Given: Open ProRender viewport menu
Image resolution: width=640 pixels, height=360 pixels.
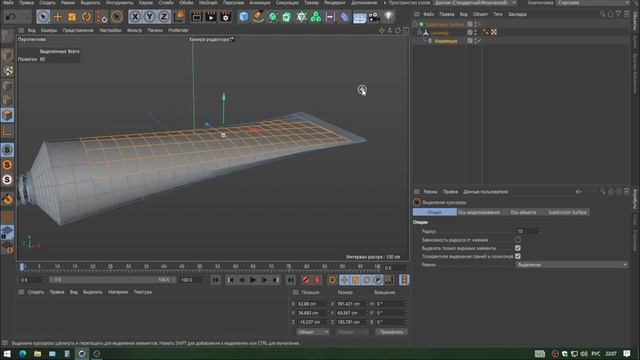Looking at the screenshot, I should pyautogui.click(x=178, y=30).
